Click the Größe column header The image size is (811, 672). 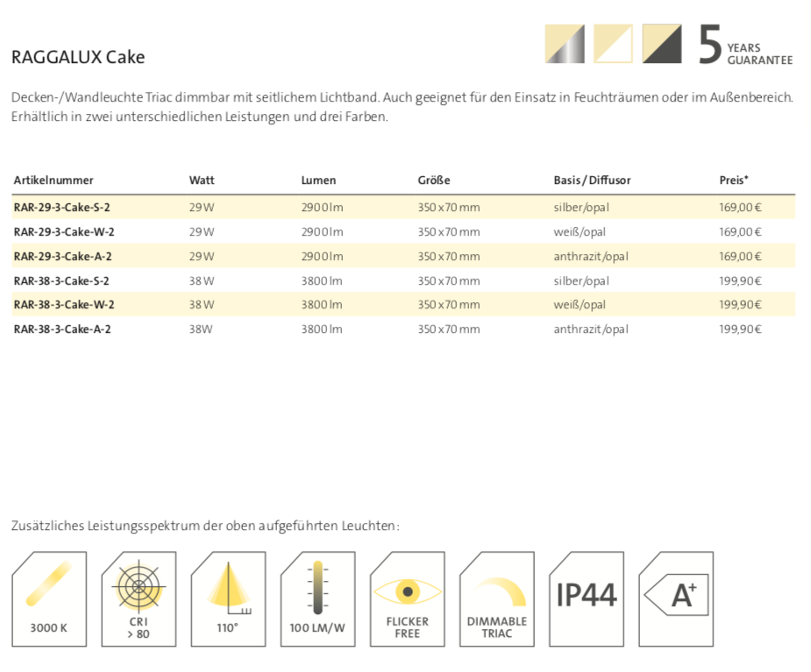click(434, 180)
